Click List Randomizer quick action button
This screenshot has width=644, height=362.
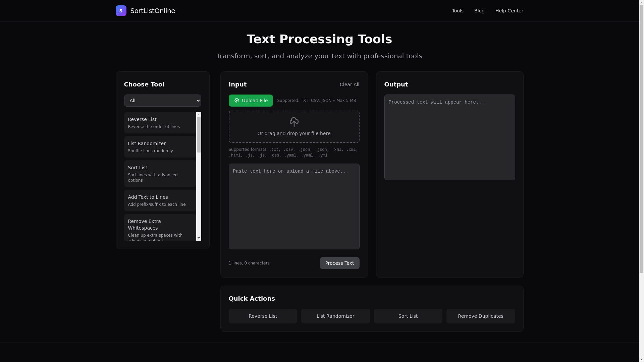pyautogui.click(x=335, y=316)
